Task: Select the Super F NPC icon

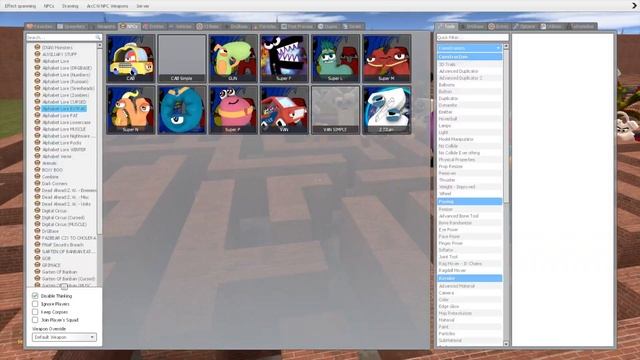Action: click(284, 58)
